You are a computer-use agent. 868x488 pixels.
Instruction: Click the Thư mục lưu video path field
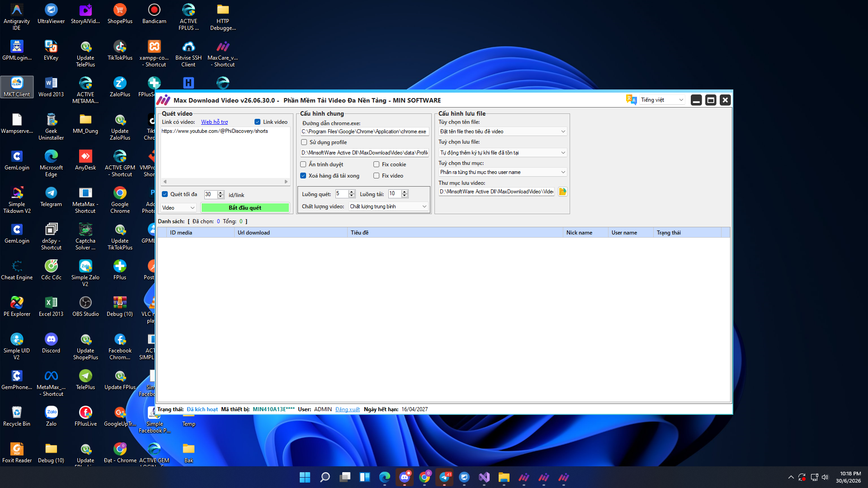496,192
